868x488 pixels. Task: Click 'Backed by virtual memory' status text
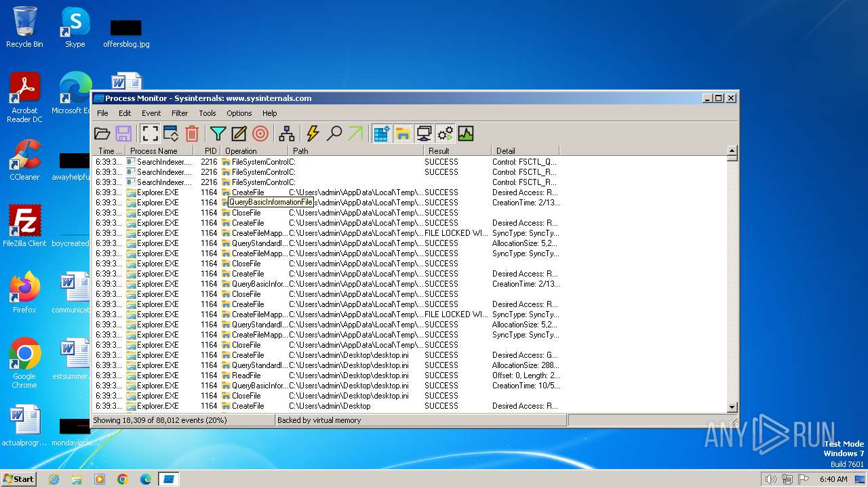pos(319,420)
